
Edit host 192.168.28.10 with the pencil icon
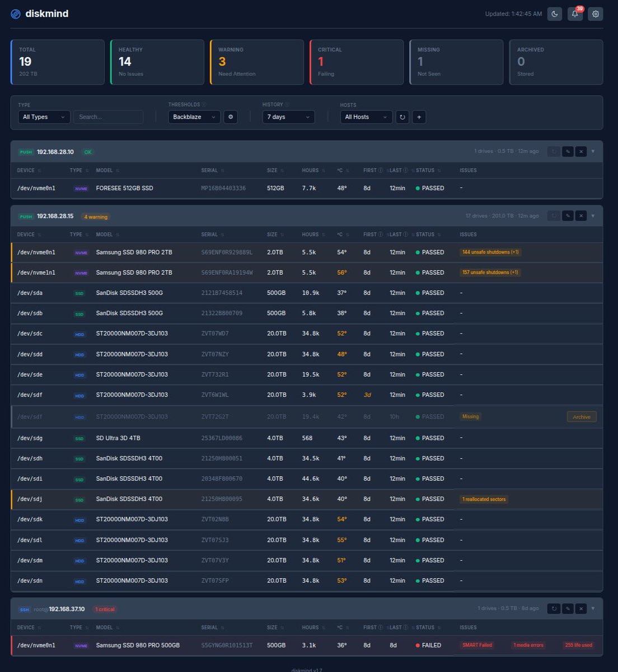click(x=568, y=151)
